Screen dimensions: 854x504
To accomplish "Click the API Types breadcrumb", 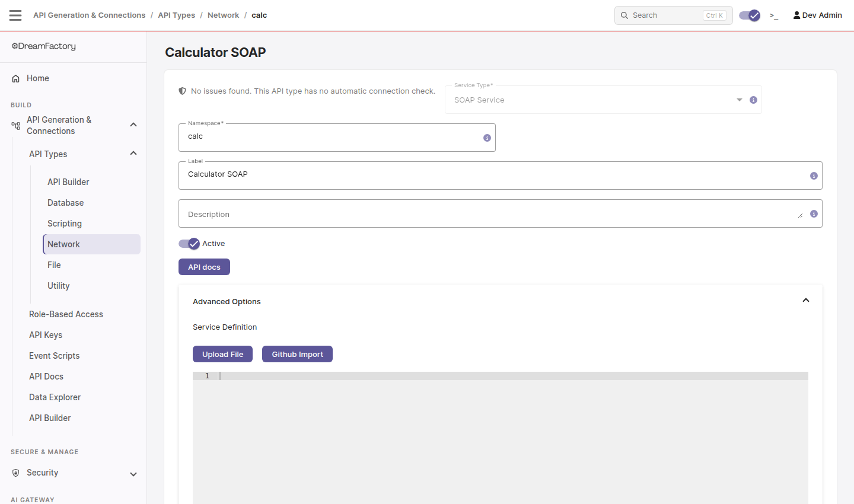I will [x=176, y=15].
